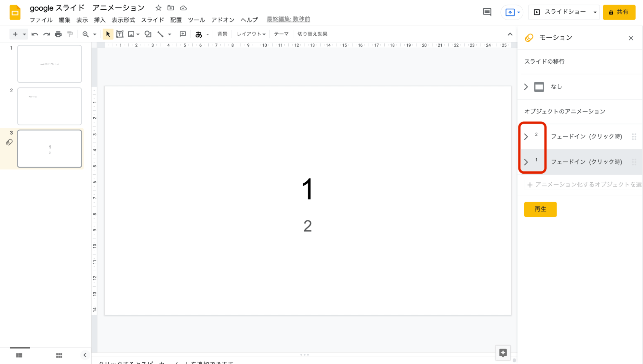
Task: Open the 配置 menu
Action: coord(176,20)
